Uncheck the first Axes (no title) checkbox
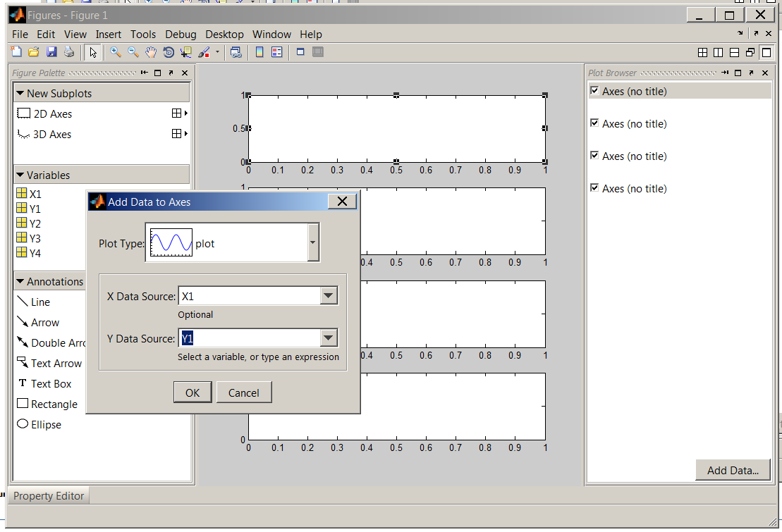The image size is (782, 532). pyautogui.click(x=592, y=91)
